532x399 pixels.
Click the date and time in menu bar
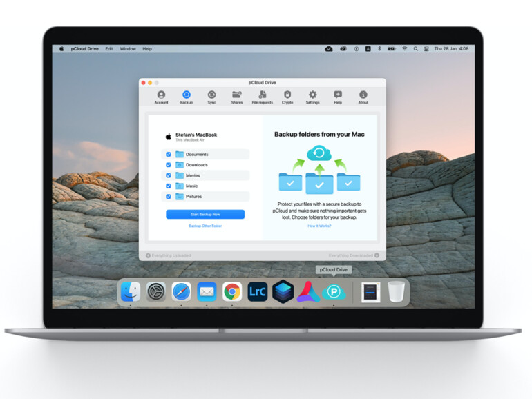pos(451,49)
